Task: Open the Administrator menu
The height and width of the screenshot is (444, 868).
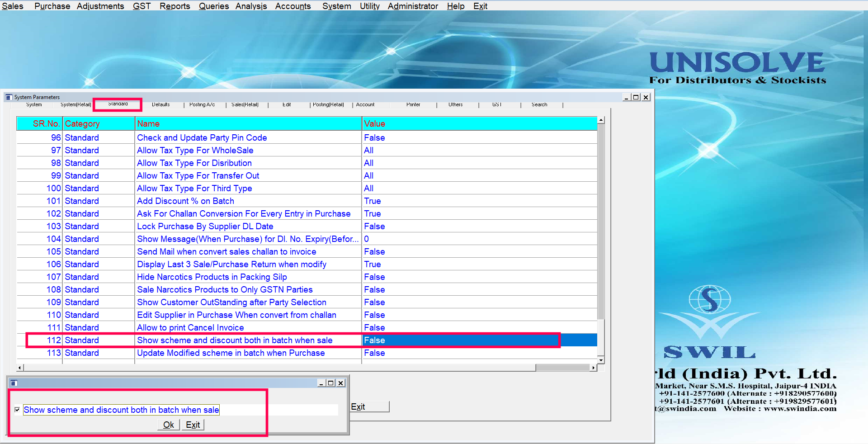Action: (x=413, y=6)
